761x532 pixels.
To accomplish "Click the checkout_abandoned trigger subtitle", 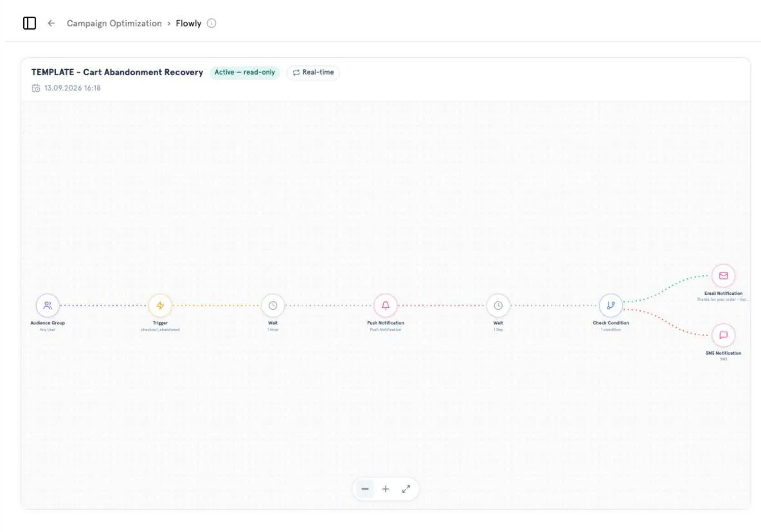I will (160, 330).
